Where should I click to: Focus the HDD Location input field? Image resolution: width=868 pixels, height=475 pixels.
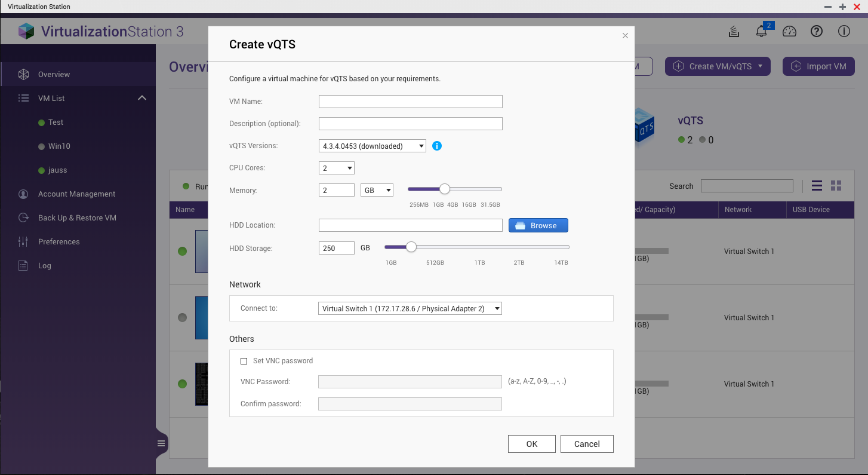411,225
